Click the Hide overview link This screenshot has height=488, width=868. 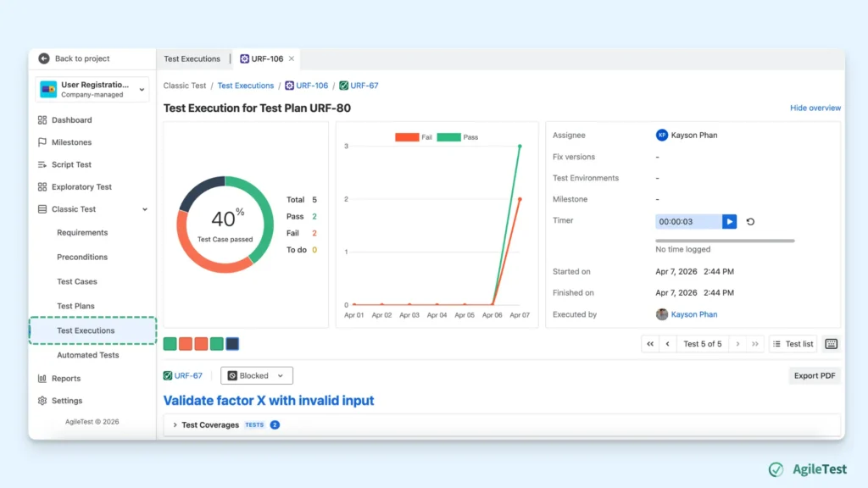[815, 108]
